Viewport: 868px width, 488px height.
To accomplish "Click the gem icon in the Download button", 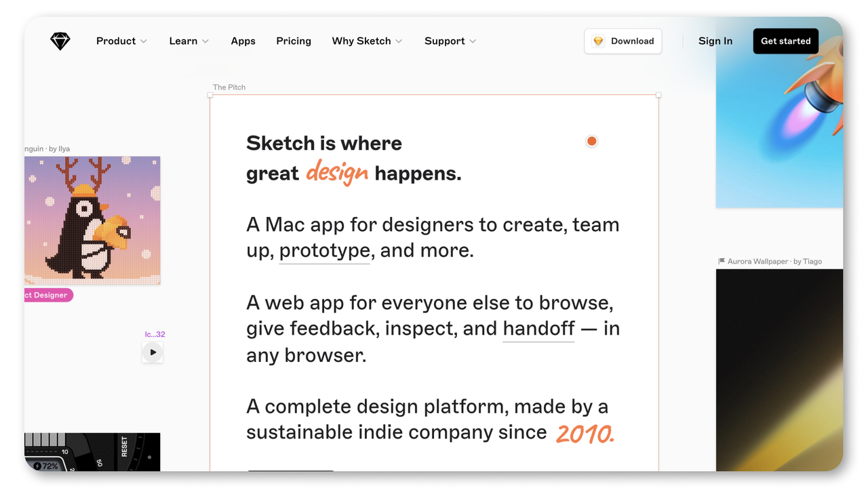I will [x=598, y=41].
